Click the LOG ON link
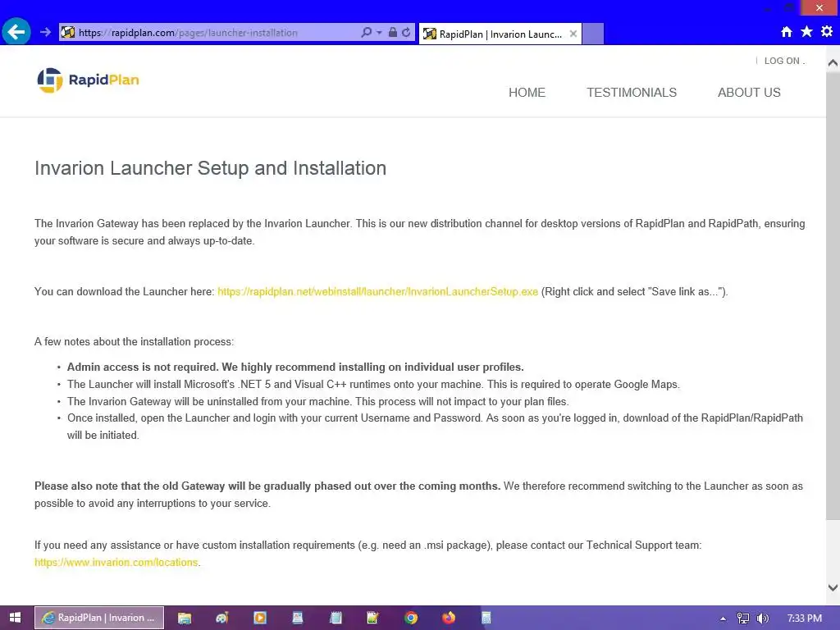This screenshot has width=840, height=630. (x=782, y=61)
